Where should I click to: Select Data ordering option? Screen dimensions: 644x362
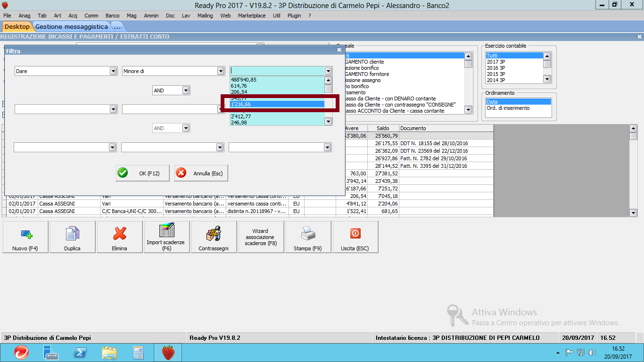pyautogui.click(x=518, y=102)
